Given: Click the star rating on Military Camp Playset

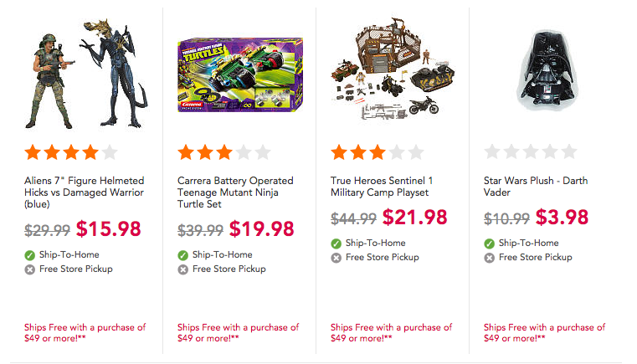Looking at the screenshot, I should point(378,153).
